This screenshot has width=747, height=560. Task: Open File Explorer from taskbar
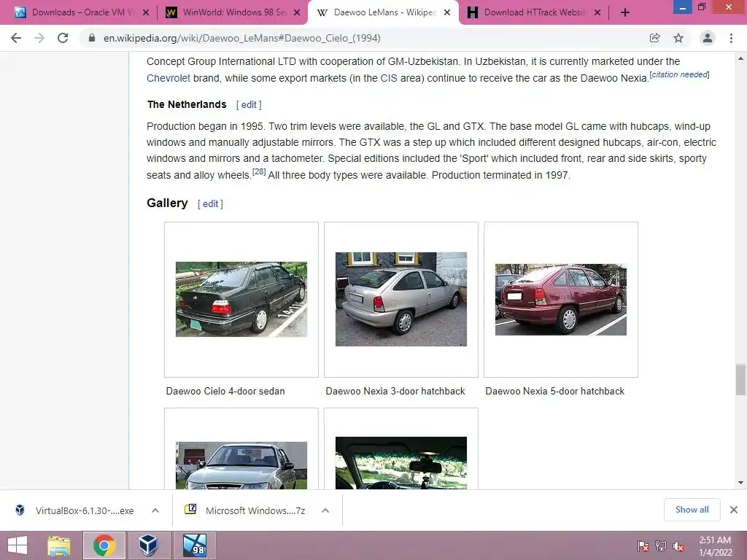59,545
